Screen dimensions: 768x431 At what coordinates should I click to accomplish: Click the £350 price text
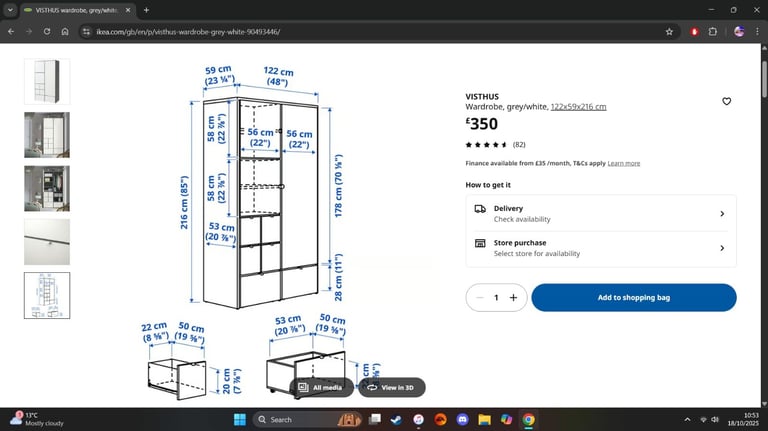[481, 124]
